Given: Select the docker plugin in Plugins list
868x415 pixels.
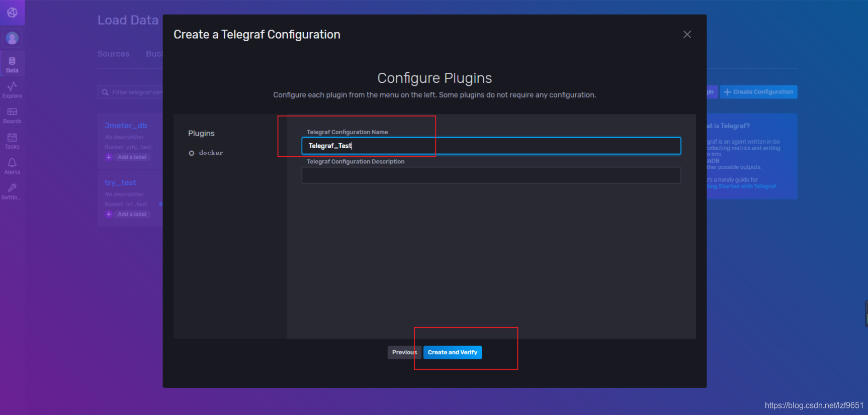Looking at the screenshot, I should [206, 153].
